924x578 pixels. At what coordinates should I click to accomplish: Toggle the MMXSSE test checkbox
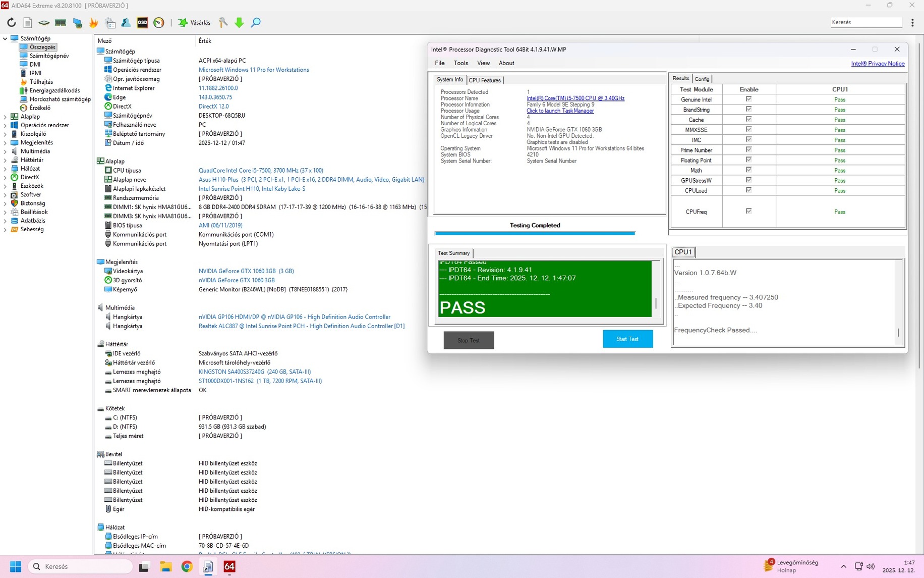coord(748,129)
